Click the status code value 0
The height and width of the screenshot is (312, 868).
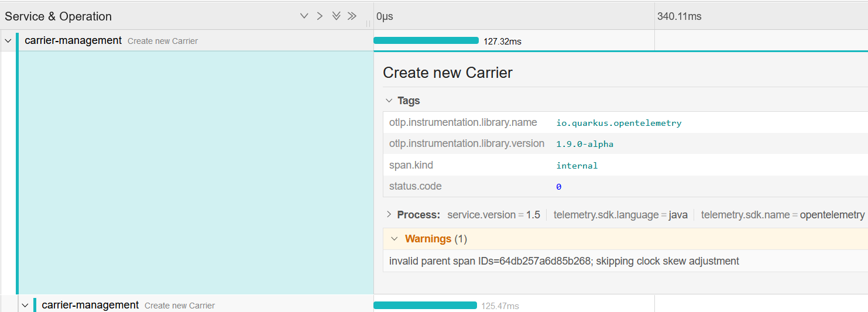point(559,187)
